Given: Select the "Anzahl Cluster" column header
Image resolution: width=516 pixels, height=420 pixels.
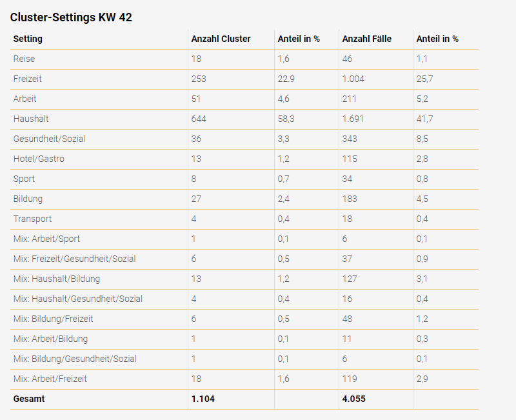Looking at the screenshot, I should 221,39.
